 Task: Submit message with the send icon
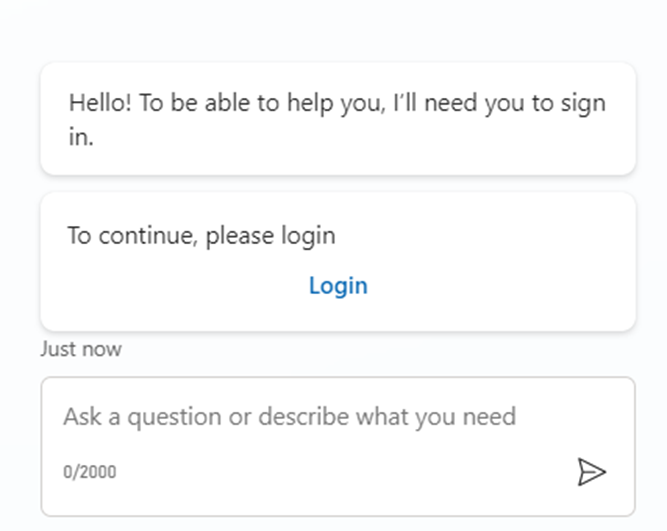click(x=591, y=471)
